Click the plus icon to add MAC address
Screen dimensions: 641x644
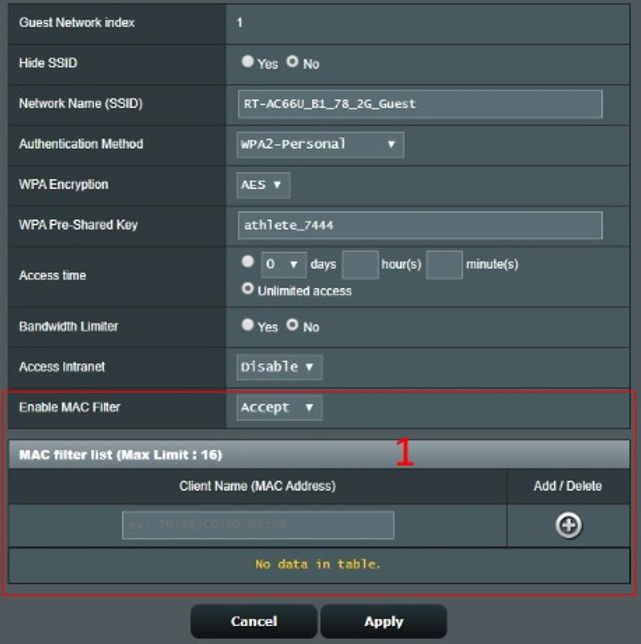coord(568,526)
